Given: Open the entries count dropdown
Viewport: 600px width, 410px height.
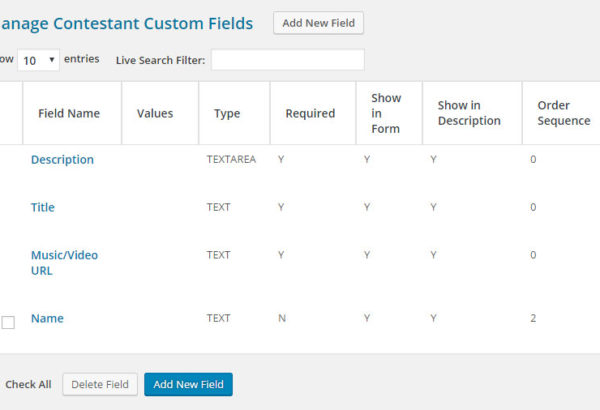Looking at the screenshot, I should click(38, 60).
